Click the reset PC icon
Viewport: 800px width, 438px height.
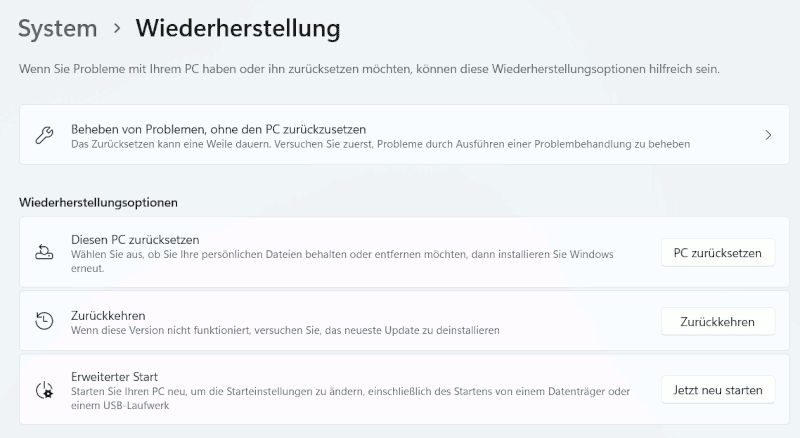[x=44, y=253]
